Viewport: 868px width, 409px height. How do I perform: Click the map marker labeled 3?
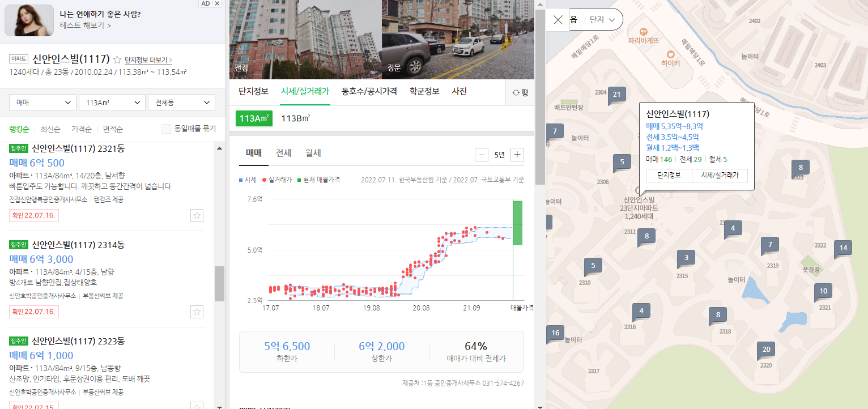click(x=686, y=258)
